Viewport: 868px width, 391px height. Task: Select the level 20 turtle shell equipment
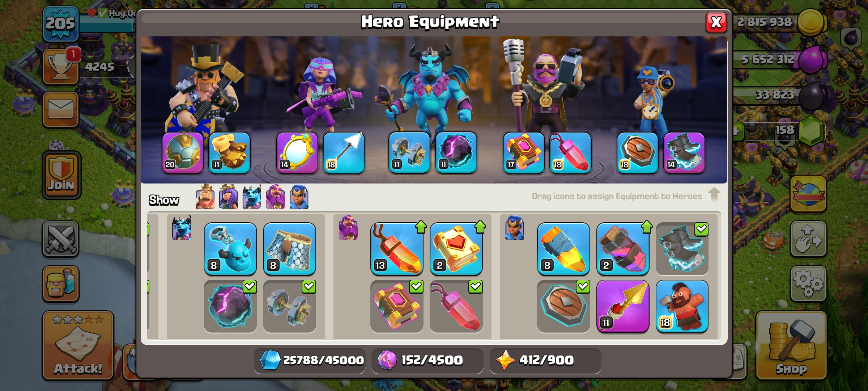coord(183,152)
